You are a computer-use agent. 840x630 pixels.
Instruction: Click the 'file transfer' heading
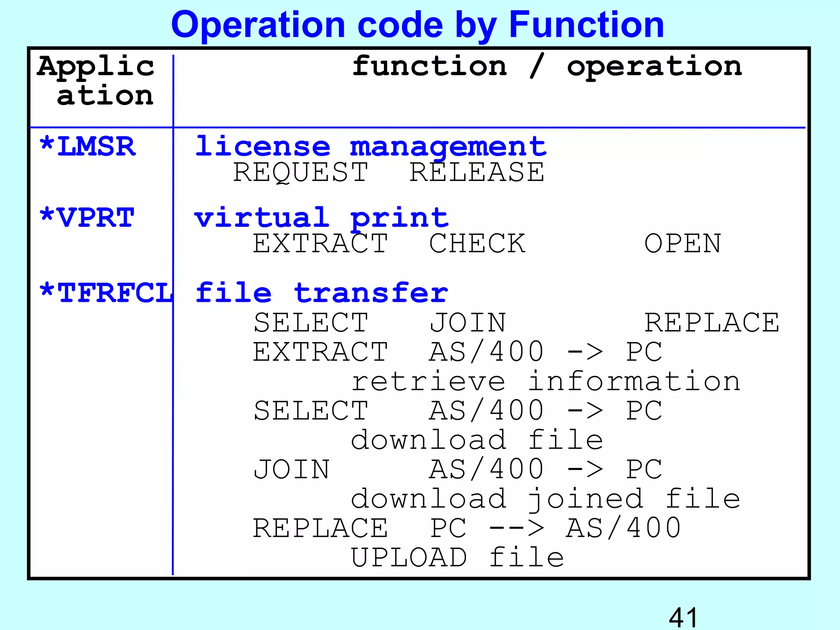pos(321,293)
